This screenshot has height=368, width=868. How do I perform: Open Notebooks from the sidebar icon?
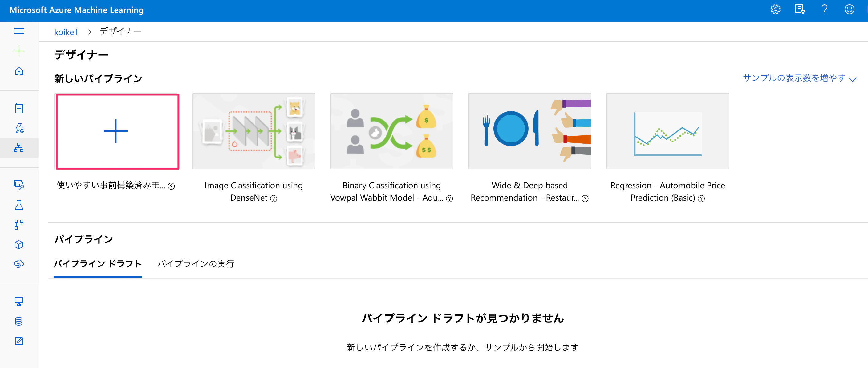pos(19,108)
